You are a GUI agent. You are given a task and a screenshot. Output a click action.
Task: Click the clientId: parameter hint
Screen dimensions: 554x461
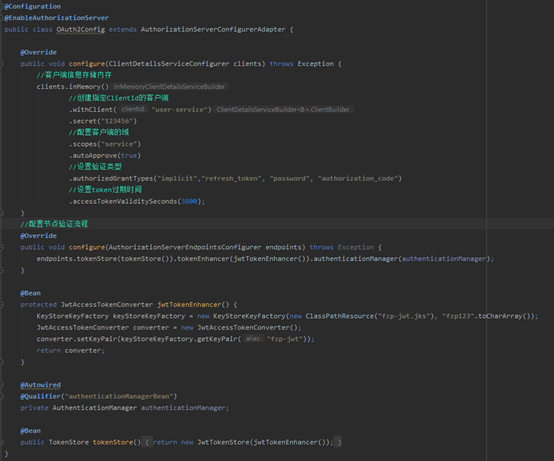pos(133,109)
